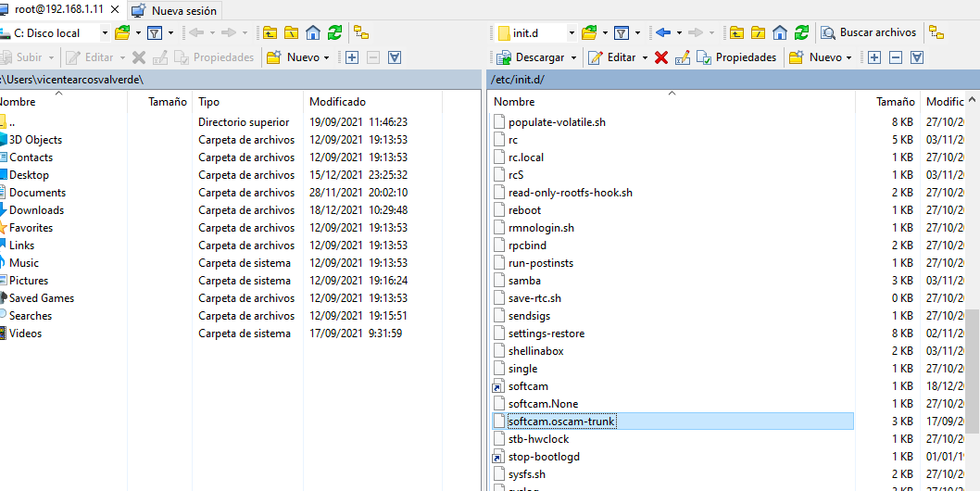Click the Descargar button

(537, 57)
